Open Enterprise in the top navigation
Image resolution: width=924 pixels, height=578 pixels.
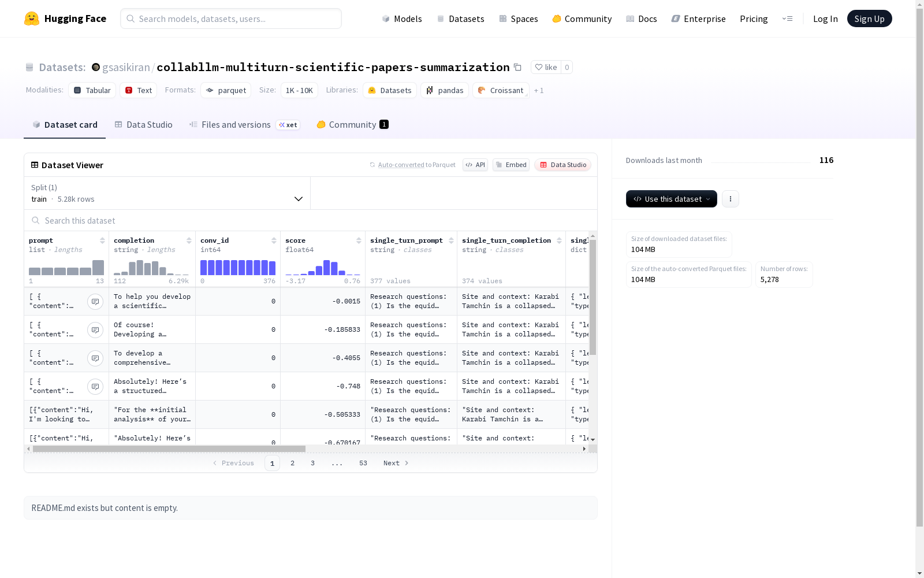click(699, 18)
